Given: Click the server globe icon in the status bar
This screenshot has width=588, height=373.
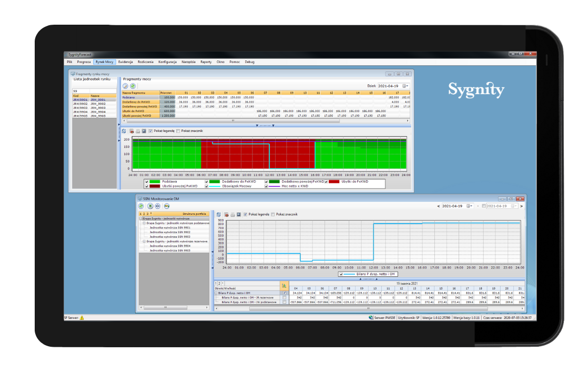Looking at the screenshot, I should coord(371,317).
